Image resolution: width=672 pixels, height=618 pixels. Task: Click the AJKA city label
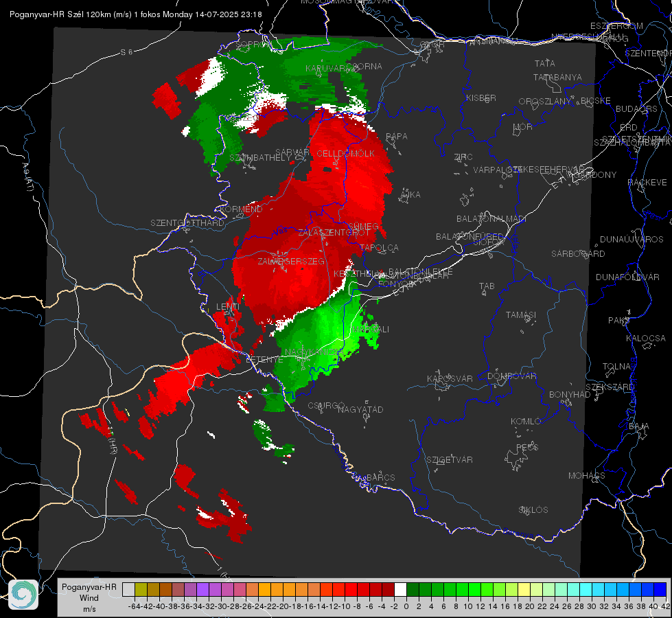410,195
